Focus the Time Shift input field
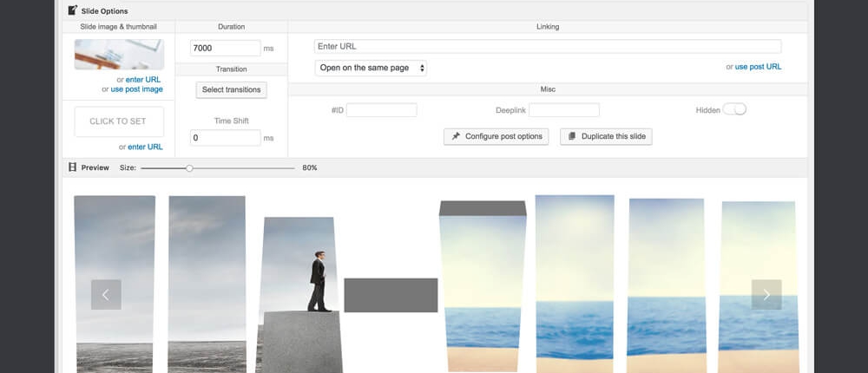Image resolution: width=868 pixels, height=373 pixels. pos(225,138)
